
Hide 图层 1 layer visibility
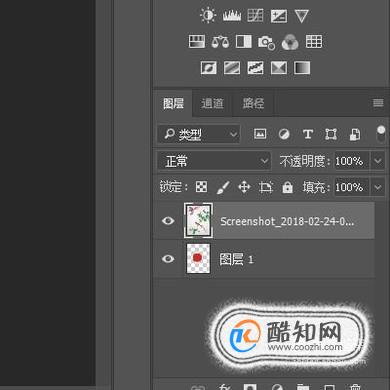pyautogui.click(x=168, y=259)
